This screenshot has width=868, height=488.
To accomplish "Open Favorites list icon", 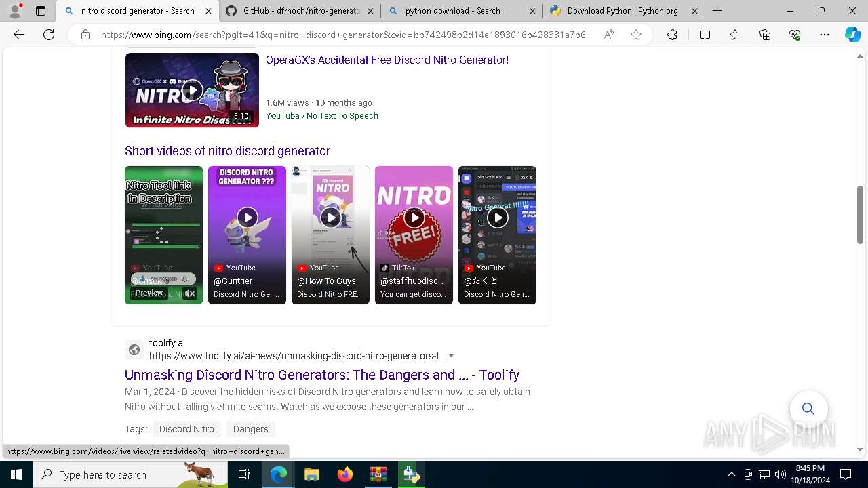I will [x=735, y=35].
